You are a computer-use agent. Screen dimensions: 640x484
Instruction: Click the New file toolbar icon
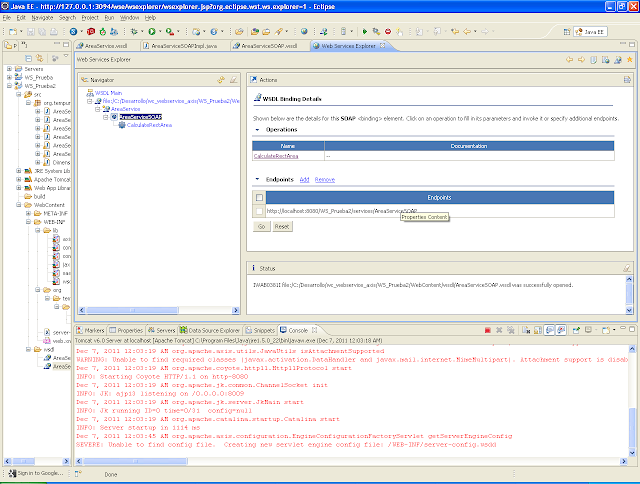click(13, 31)
